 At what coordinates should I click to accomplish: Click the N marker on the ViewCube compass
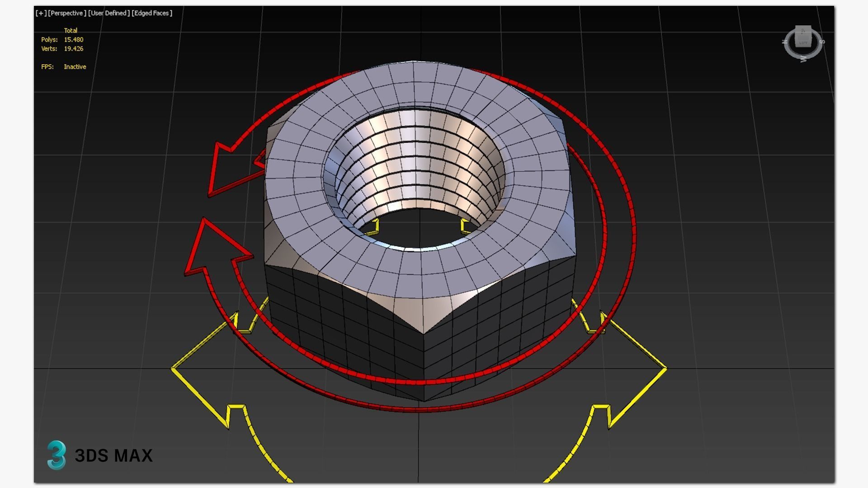pos(784,42)
